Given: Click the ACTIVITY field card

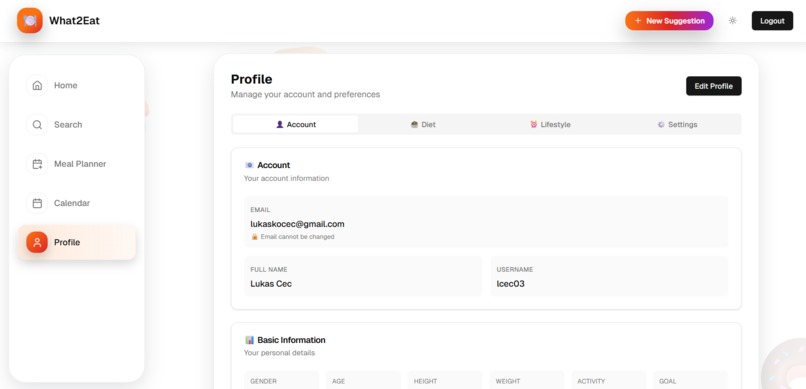Looking at the screenshot, I should [x=609, y=380].
